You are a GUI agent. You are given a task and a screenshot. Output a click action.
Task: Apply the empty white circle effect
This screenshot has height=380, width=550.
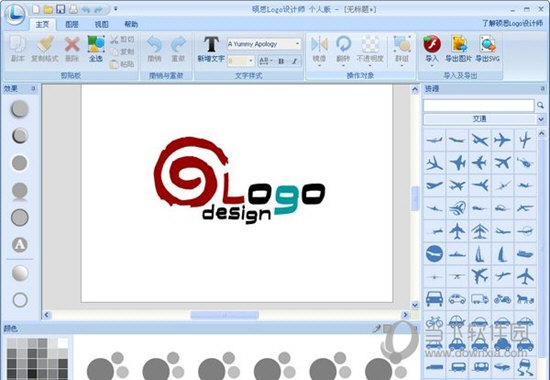[20, 300]
